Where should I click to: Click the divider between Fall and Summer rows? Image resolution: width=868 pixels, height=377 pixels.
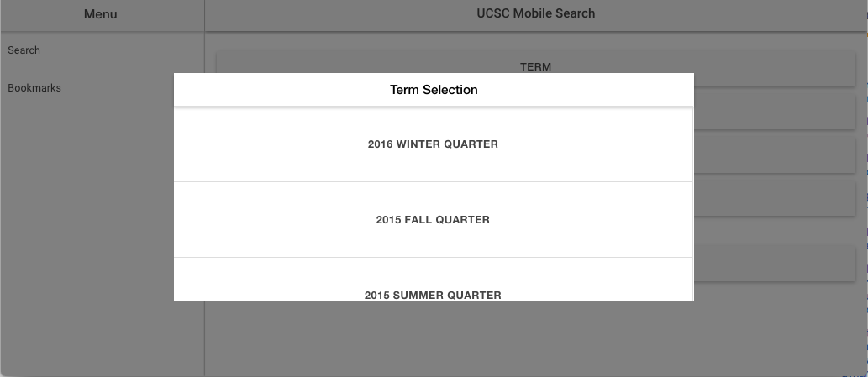coord(433,257)
